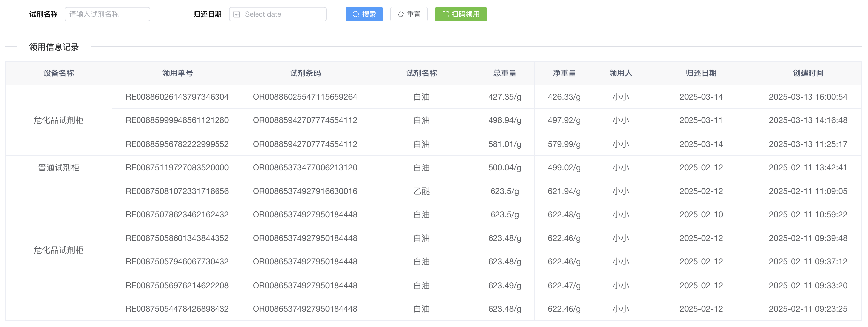Click return date 2025-02-10
This screenshot has height=327, width=868.
point(701,214)
